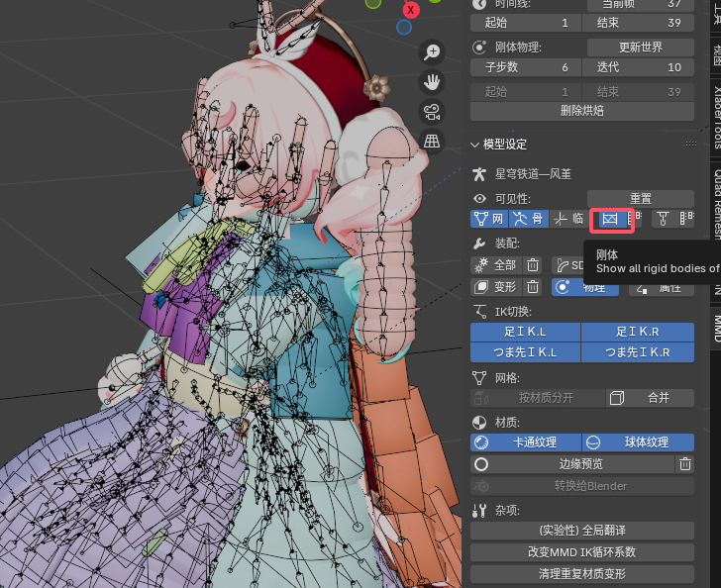Click 删除烘焙 delete bake button
Image resolution: width=721 pixels, height=588 pixels.
pos(582,111)
